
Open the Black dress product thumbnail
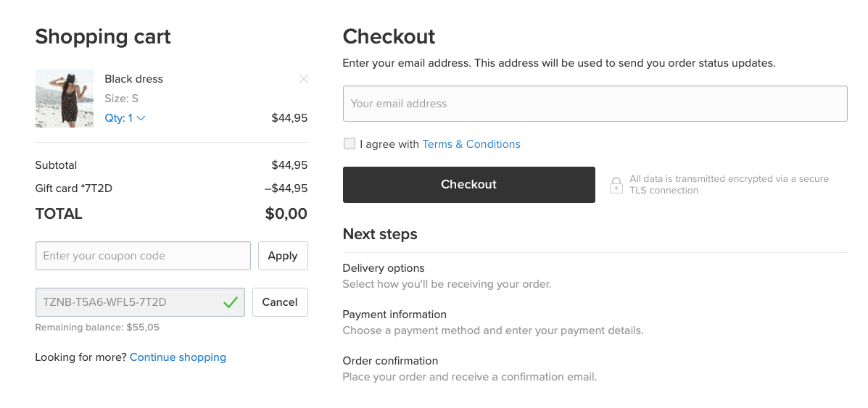click(65, 99)
